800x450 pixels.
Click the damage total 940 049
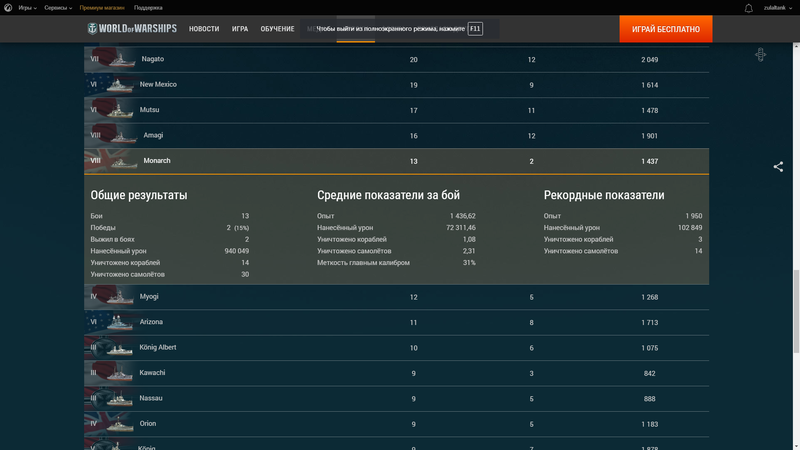coord(237,251)
